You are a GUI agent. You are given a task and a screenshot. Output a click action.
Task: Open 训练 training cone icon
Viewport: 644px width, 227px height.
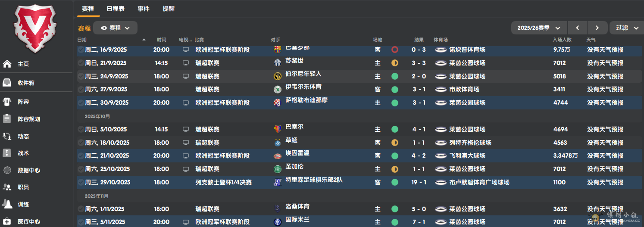coord(7,204)
